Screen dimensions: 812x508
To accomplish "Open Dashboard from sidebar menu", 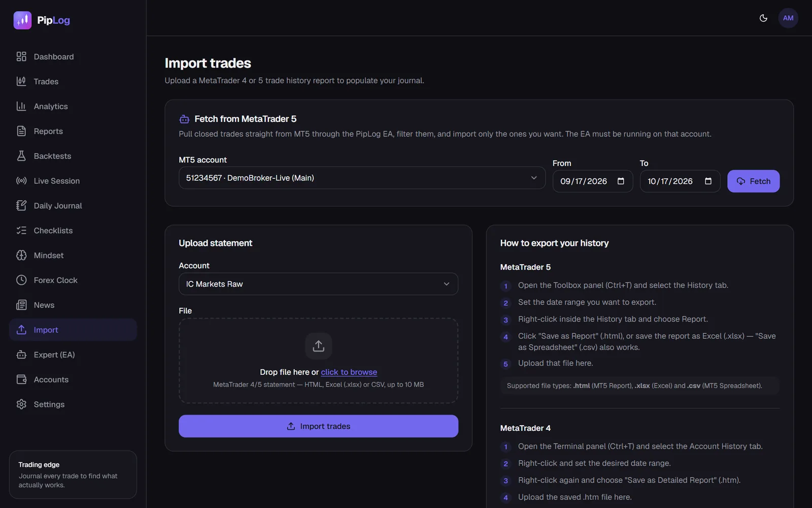I will (x=73, y=56).
